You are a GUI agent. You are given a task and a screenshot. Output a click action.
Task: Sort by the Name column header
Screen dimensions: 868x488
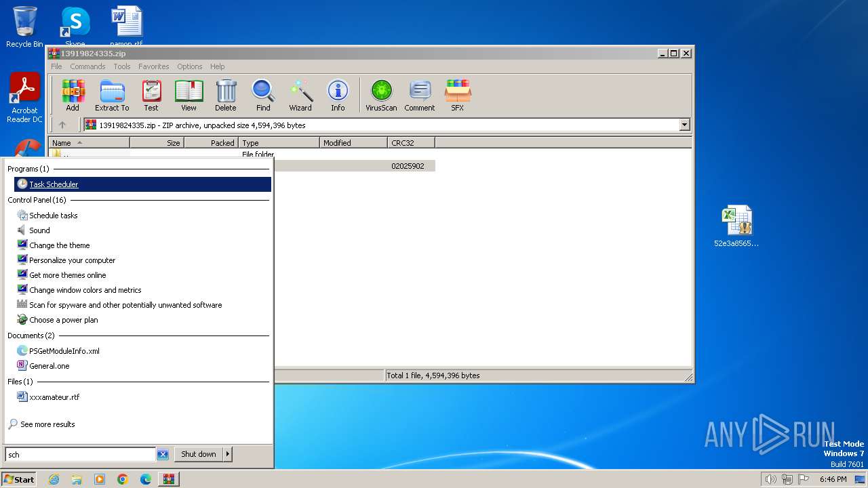click(x=89, y=143)
